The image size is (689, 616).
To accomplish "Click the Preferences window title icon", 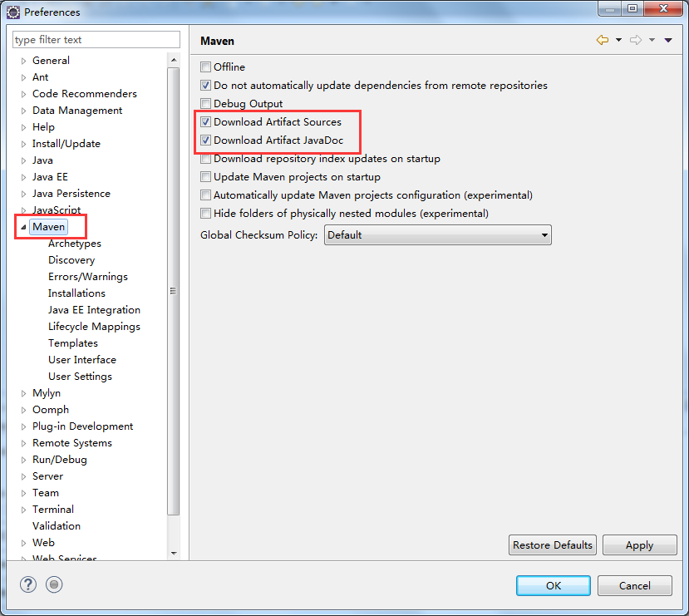I will coord(13,12).
